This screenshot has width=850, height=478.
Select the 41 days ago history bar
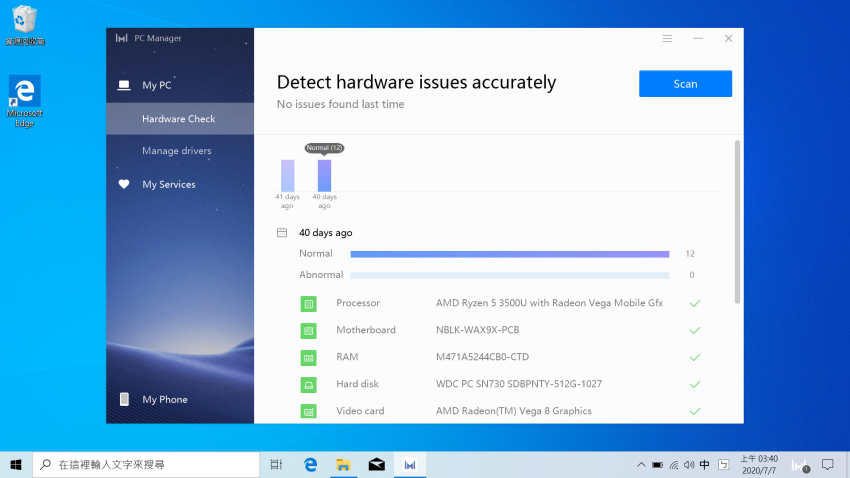(287, 175)
